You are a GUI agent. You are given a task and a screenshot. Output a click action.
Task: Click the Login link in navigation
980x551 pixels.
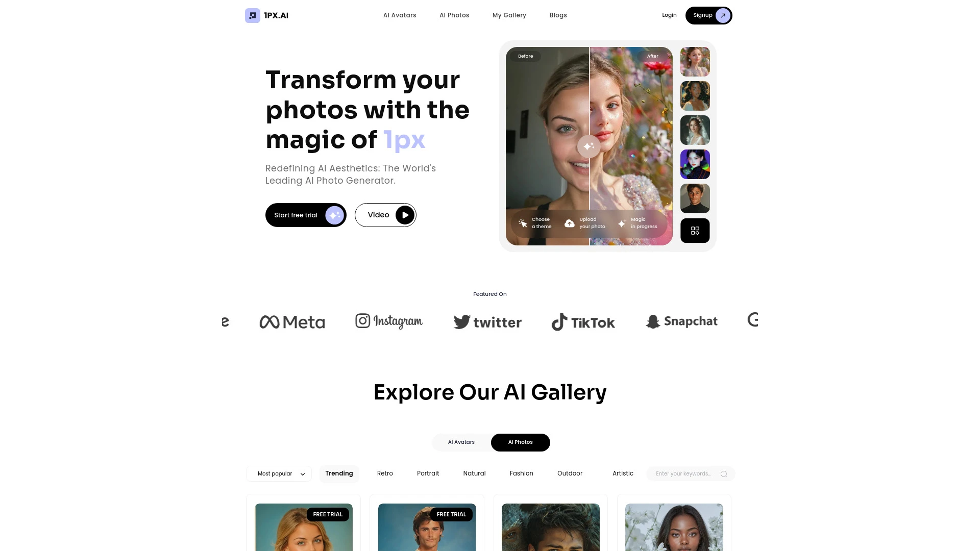(x=669, y=15)
